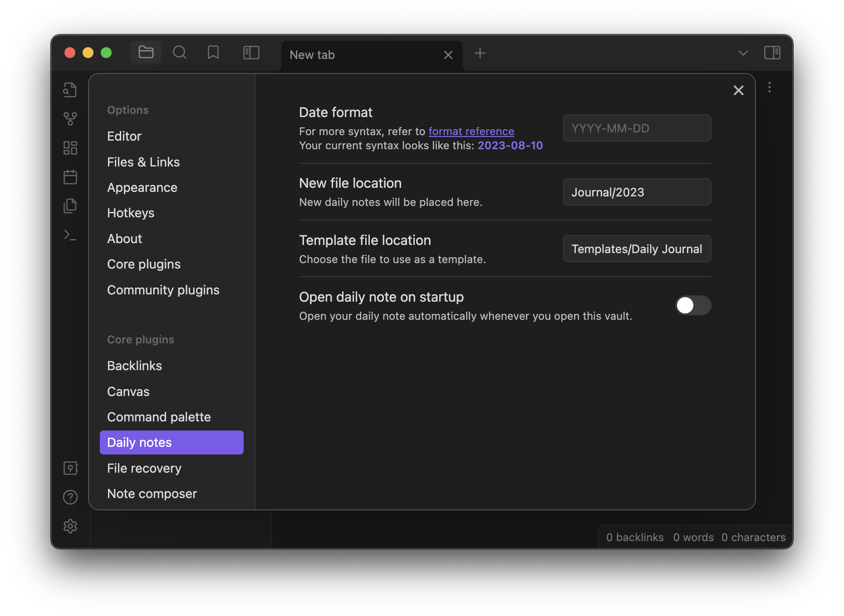Open the search magnifier icon
844x616 pixels.
[x=180, y=53]
